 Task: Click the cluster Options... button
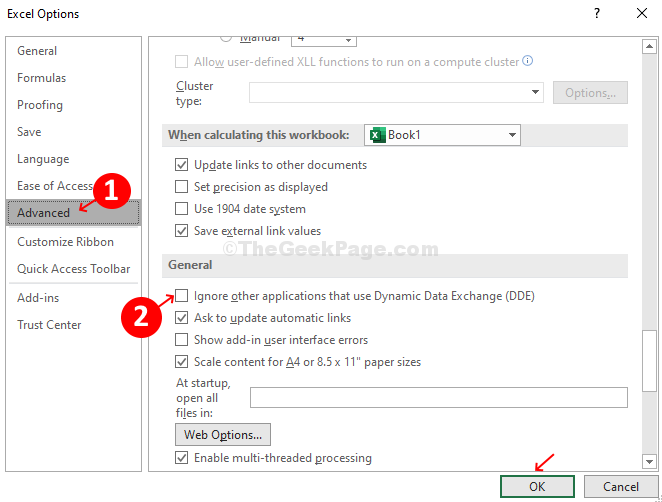click(x=590, y=92)
